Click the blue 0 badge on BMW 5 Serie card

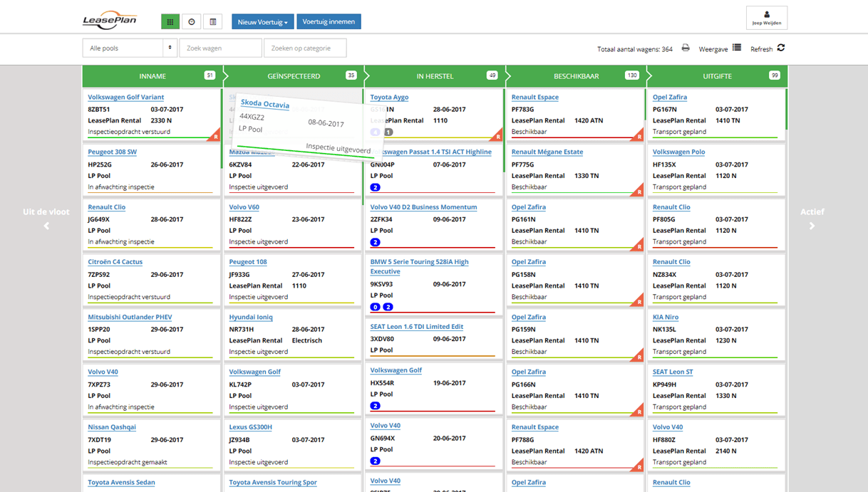click(376, 307)
